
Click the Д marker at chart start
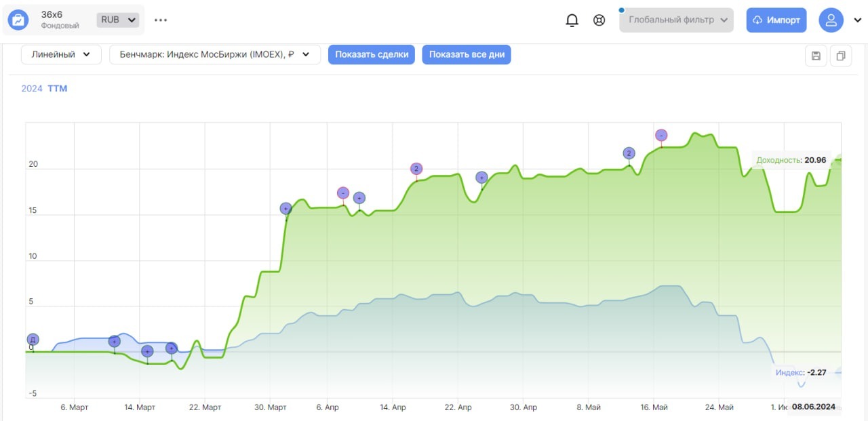33,340
